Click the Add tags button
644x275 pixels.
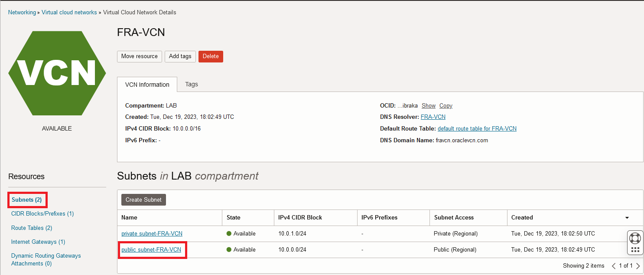pyautogui.click(x=180, y=56)
